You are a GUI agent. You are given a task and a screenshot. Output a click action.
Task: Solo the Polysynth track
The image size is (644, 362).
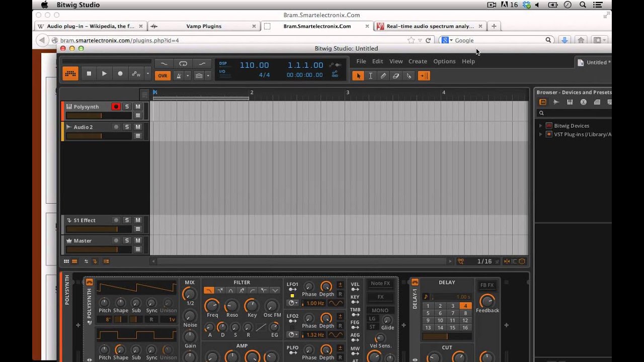(127, 107)
